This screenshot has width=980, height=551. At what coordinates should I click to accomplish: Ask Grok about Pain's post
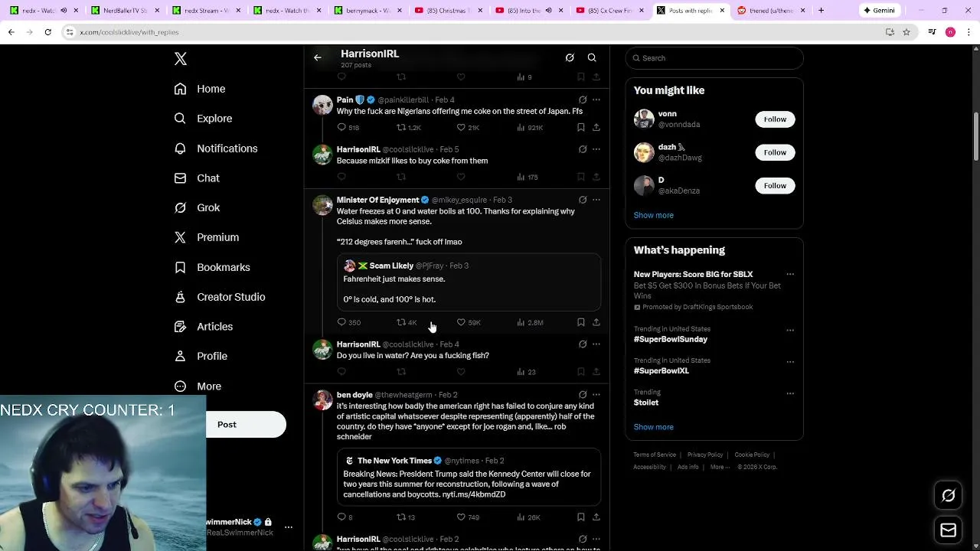[x=583, y=99]
